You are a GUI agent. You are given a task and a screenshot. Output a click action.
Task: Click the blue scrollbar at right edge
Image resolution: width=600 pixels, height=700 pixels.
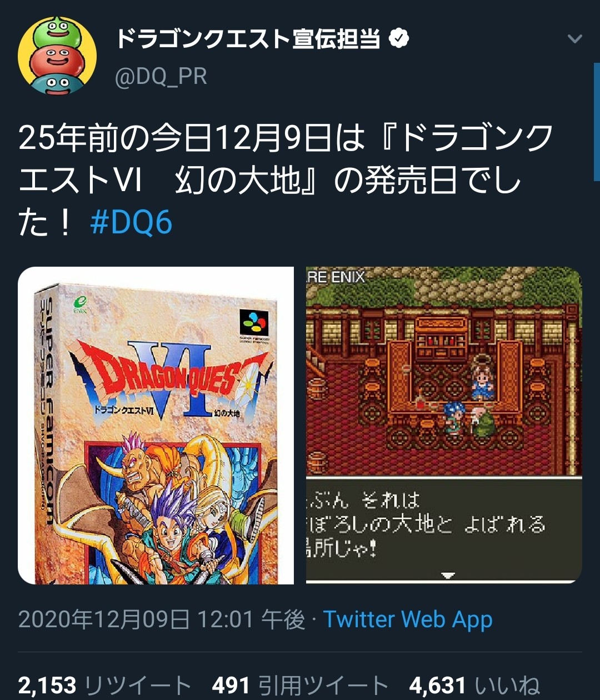pos(597,121)
